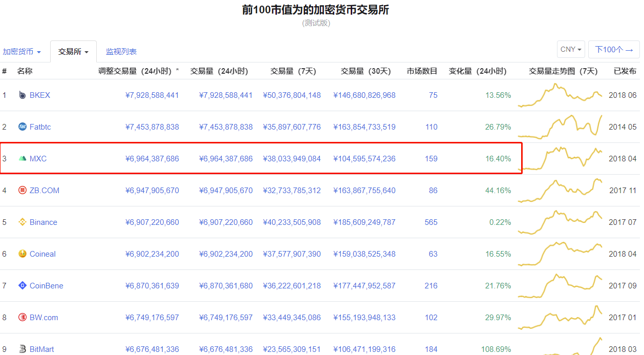Open the ZB.COM exchange link
The height and width of the screenshot is (355, 644).
click(45, 191)
